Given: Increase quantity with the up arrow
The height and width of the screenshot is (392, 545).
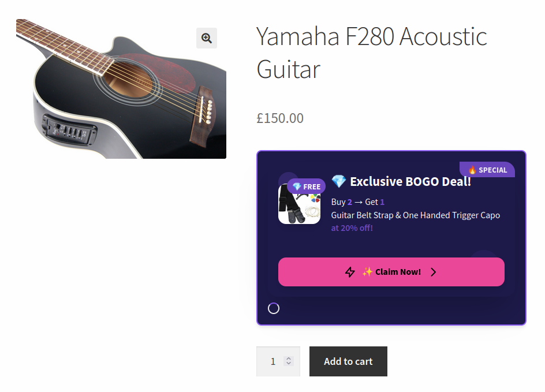Looking at the screenshot, I should pyautogui.click(x=289, y=359).
